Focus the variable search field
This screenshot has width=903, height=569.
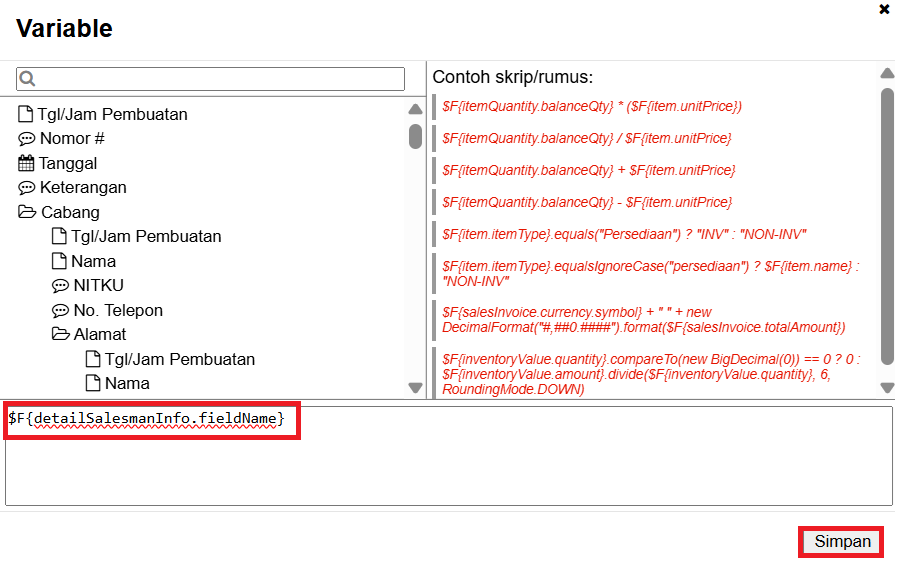pyautogui.click(x=220, y=79)
